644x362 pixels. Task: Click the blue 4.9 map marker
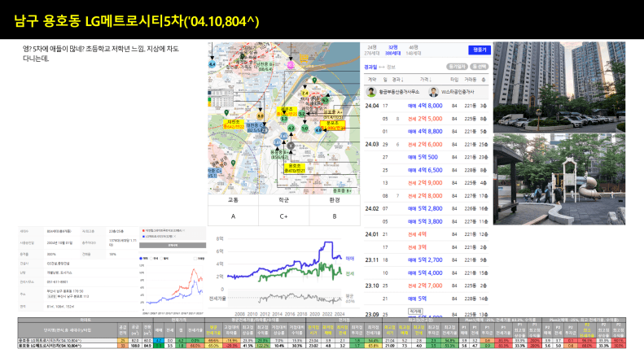[318, 130]
